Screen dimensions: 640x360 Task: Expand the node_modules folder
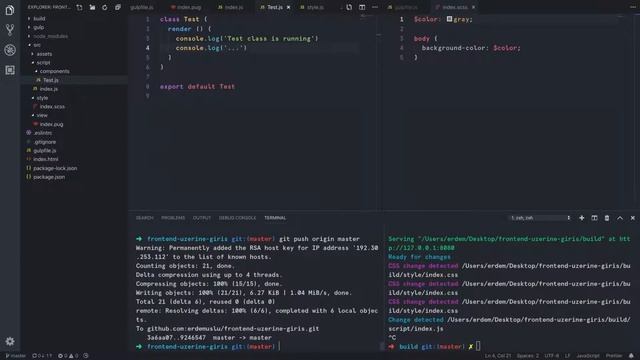[50, 36]
